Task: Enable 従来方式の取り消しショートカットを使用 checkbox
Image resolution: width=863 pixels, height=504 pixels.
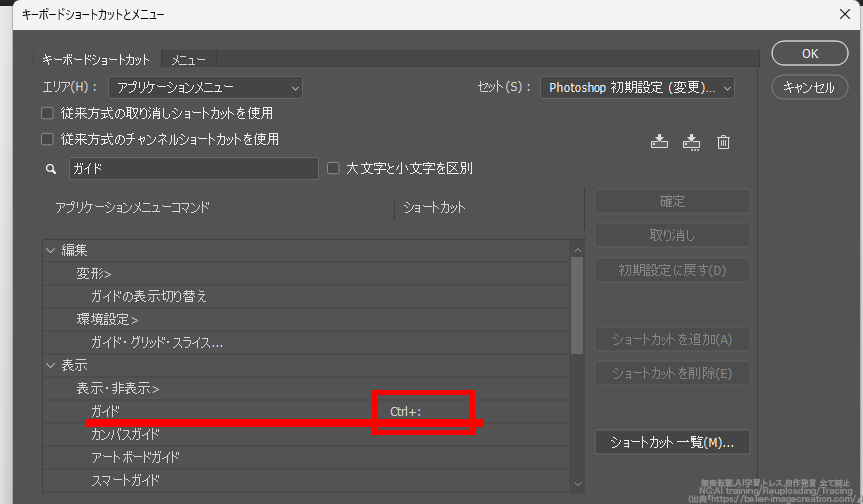Action: pos(47,114)
